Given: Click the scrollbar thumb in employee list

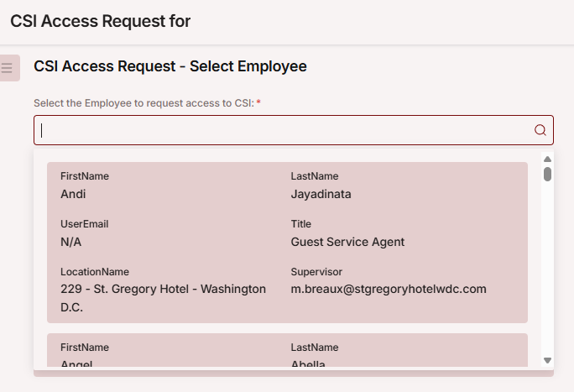Looking at the screenshot, I should [x=548, y=175].
